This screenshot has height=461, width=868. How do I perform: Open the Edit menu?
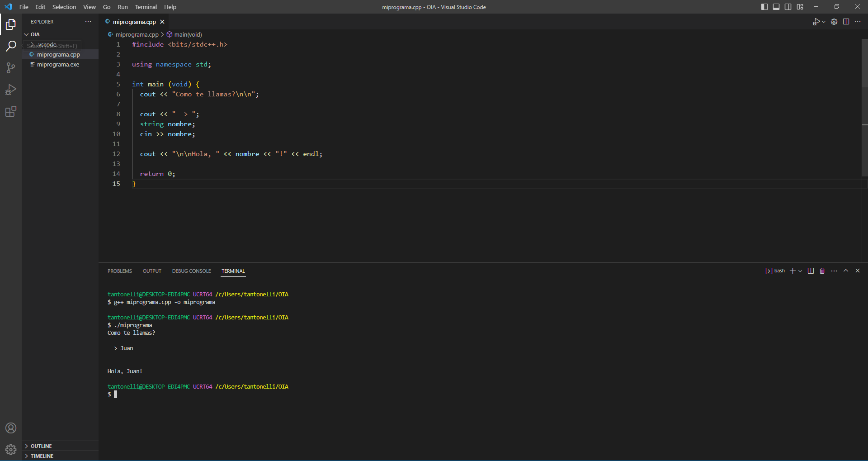[40, 7]
